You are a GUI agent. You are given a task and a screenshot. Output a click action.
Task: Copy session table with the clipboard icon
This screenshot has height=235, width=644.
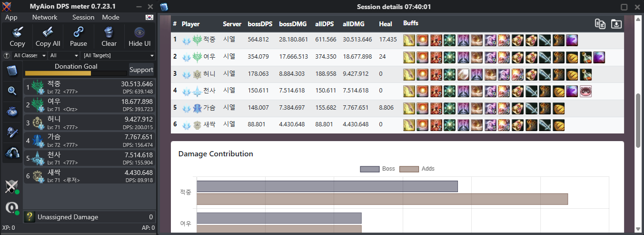coord(600,24)
